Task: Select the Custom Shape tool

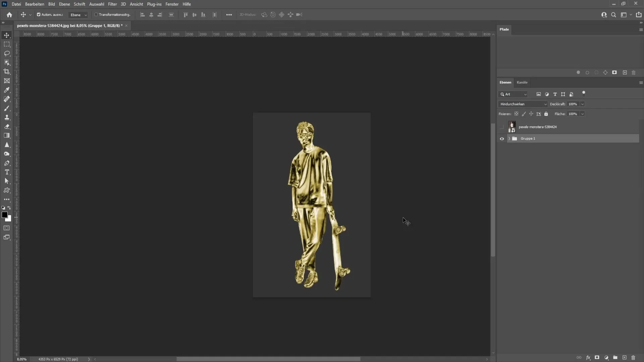Action: 7,190
